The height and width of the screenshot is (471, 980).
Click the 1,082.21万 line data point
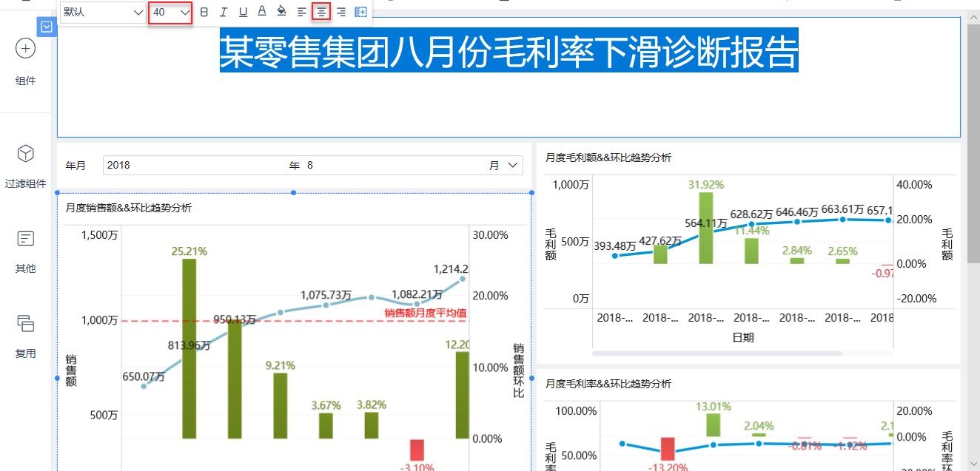point(417,304)
